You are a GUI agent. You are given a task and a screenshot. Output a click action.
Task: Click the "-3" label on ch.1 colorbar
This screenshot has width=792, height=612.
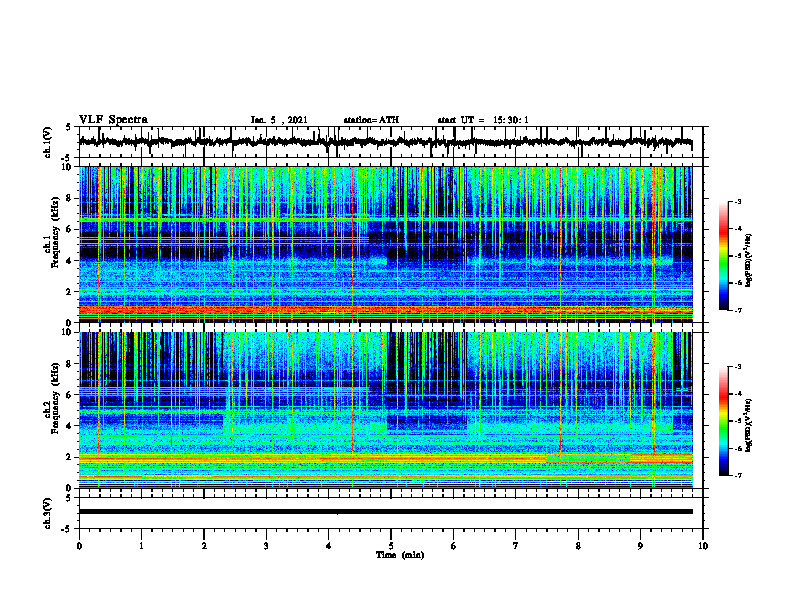[x=738, y=201]
